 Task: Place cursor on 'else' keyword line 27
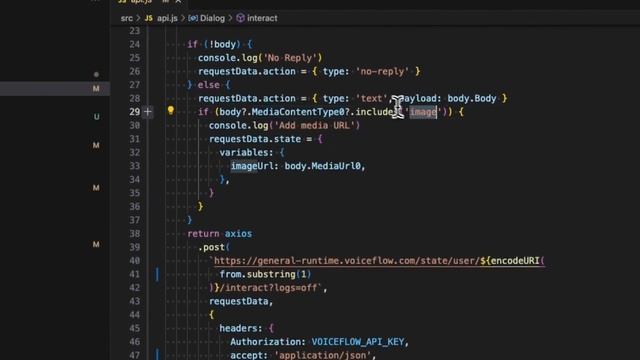click(x=208, y=85)
